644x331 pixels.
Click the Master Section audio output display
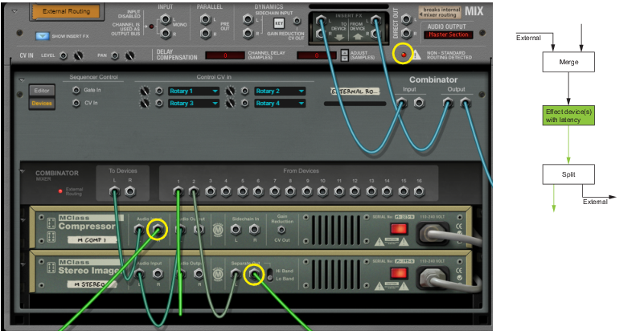click(449, 35)
